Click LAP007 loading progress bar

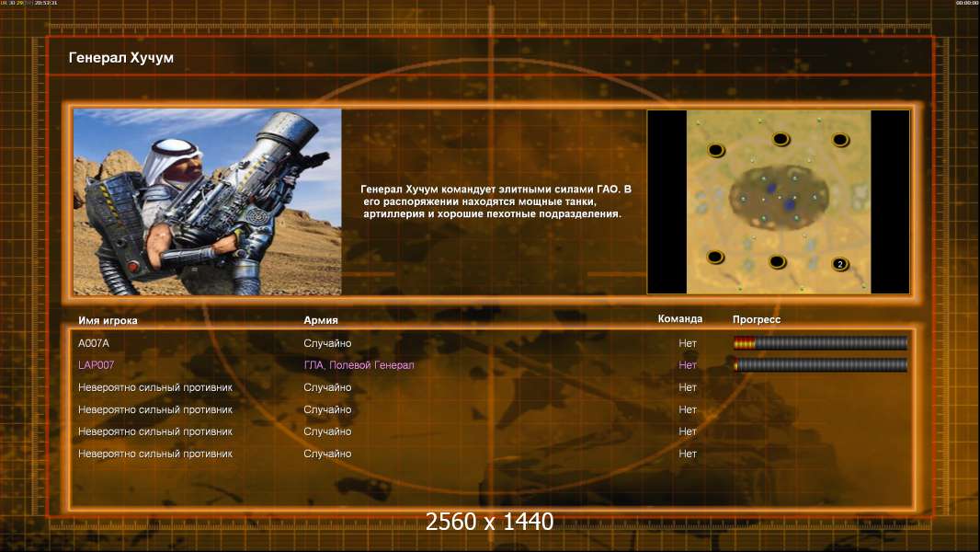pos(820,365)
